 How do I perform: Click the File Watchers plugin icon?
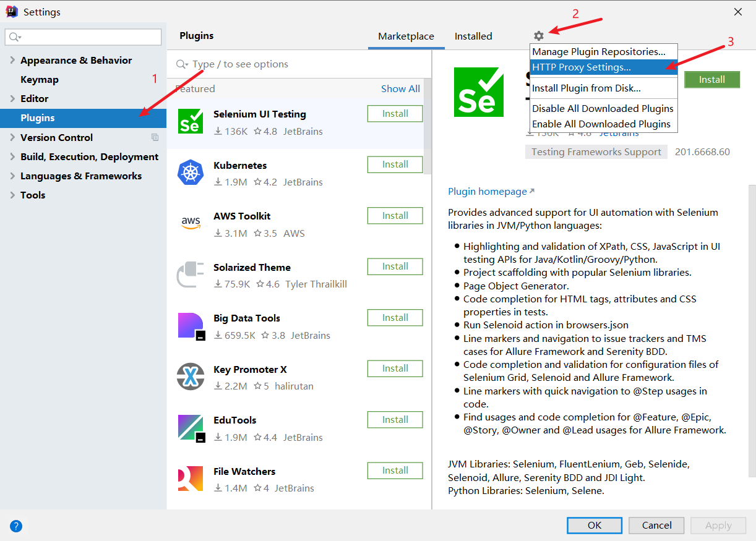(190, 479)
